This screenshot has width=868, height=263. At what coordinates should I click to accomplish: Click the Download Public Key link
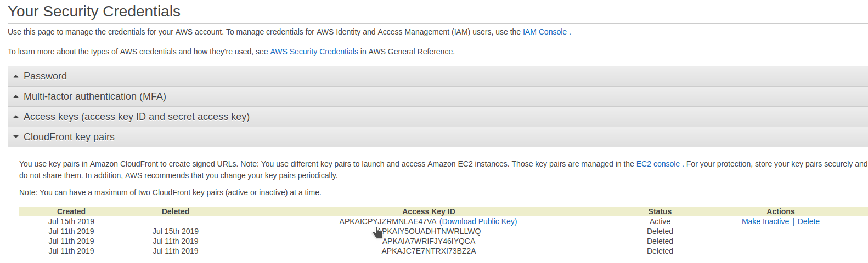pyautogui.click(x=478, y=222)
